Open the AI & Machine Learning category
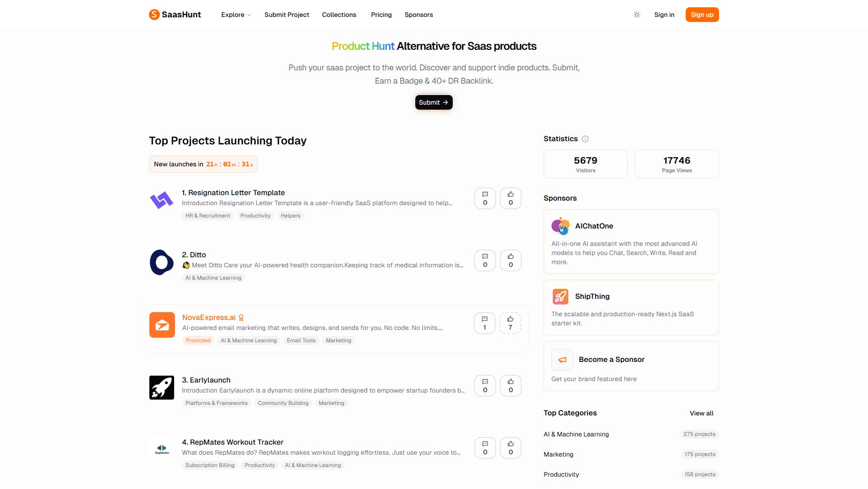 (576, 434)
